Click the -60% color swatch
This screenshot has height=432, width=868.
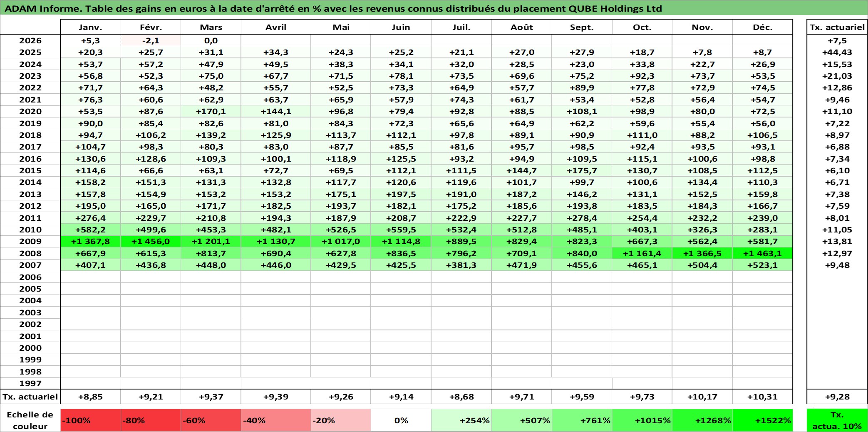coord(211,420)
